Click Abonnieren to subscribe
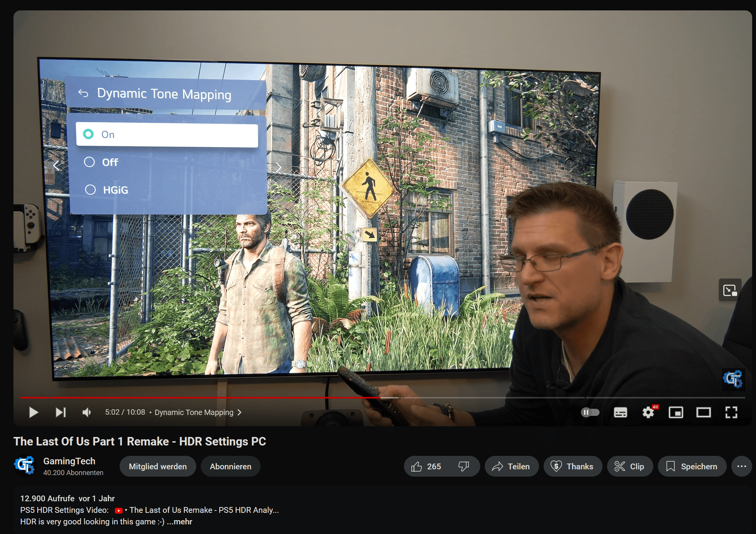The height and width of the screenshot is (534, 756). (230, 466)
